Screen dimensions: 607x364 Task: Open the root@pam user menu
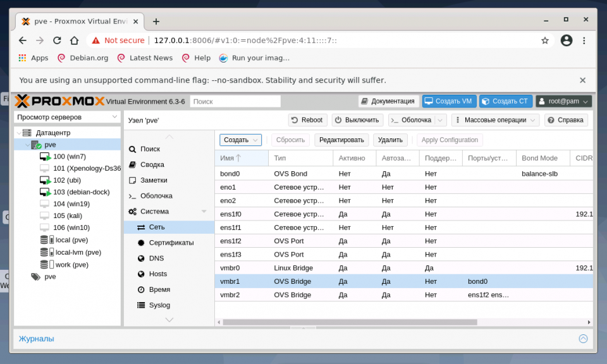tap(564, 101)
